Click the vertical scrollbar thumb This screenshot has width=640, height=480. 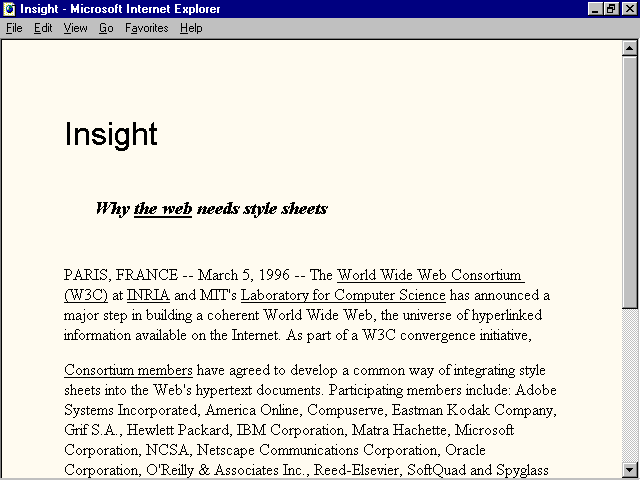pos(630,180)
